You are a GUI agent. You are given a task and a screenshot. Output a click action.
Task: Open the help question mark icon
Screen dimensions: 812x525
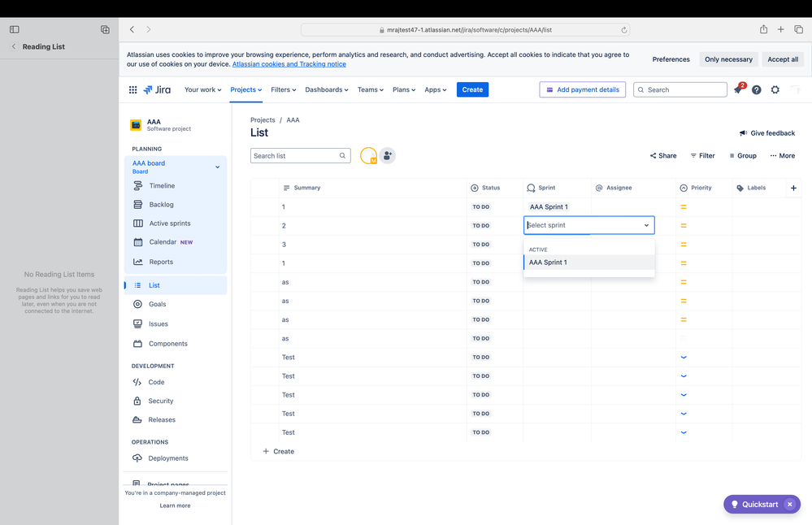757,89
